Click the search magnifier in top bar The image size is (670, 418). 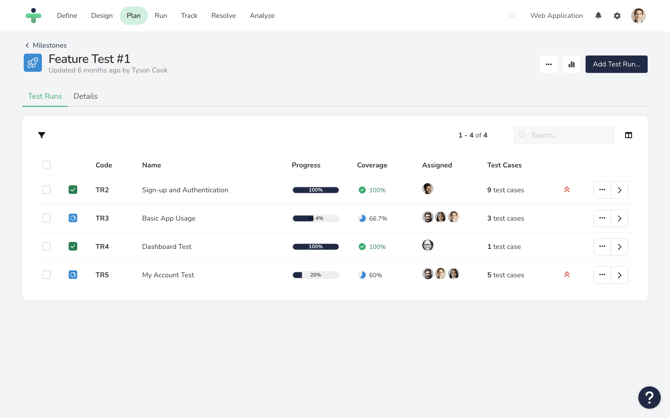pyautogui.click(x=512, y=16)
